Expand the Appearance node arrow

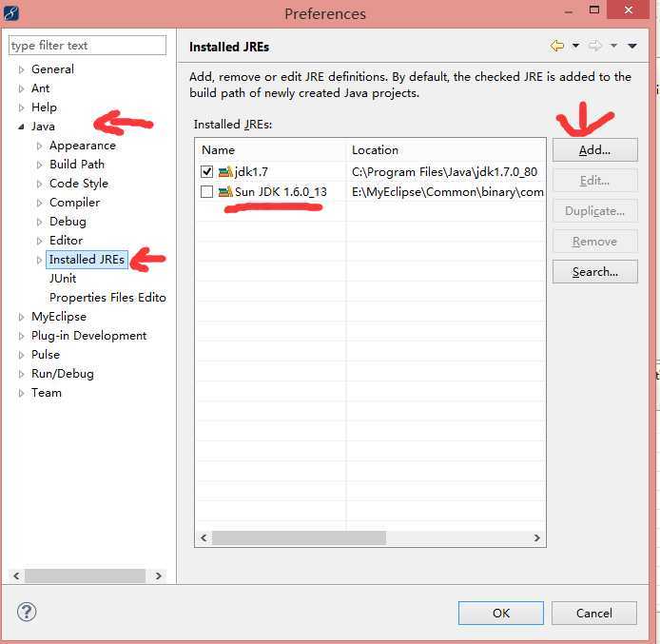point(40,146)
